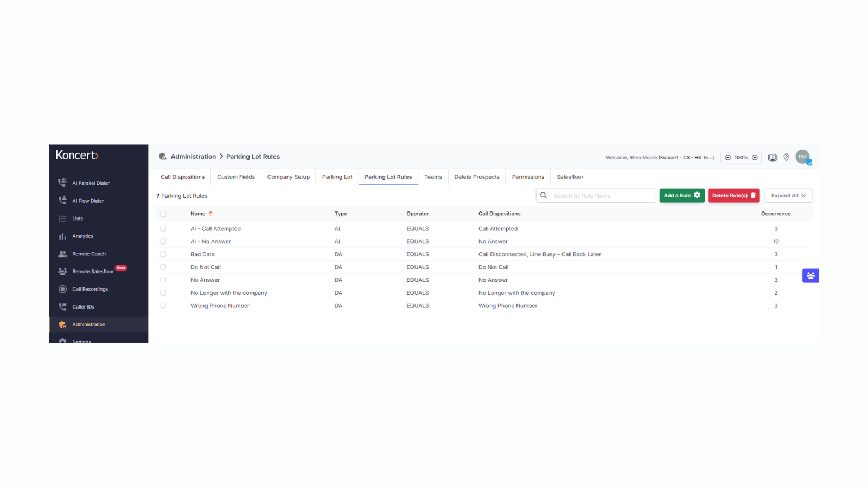Screen dimensions: 868x488
Task: Open the book guide icon in header
Action: [x=773, y=158]
